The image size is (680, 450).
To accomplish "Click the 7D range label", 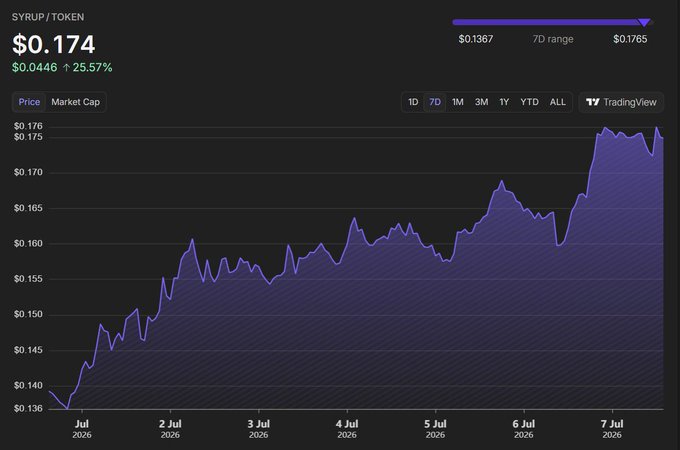I will pos(553,39).
